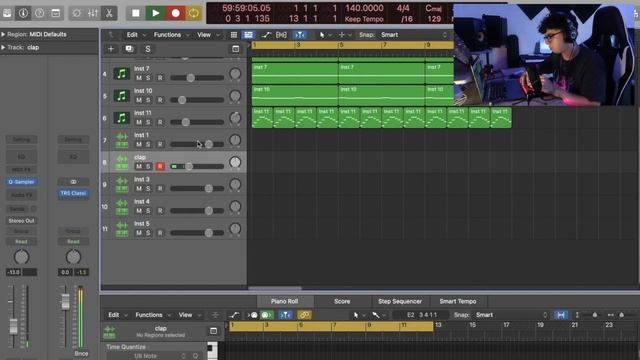
Task: Disable record on clap track
Action: (160, 166)
